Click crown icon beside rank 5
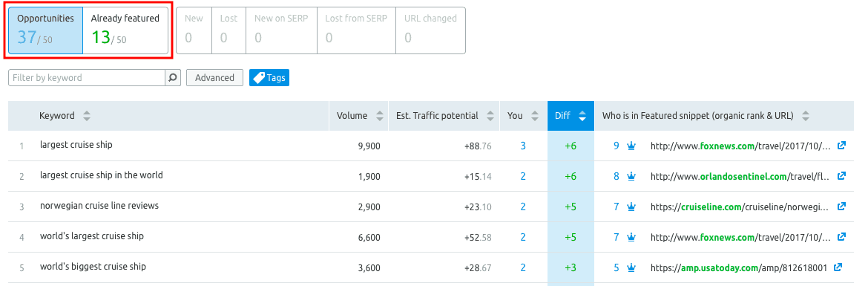 pyautogui.click(x=631, y=268)
